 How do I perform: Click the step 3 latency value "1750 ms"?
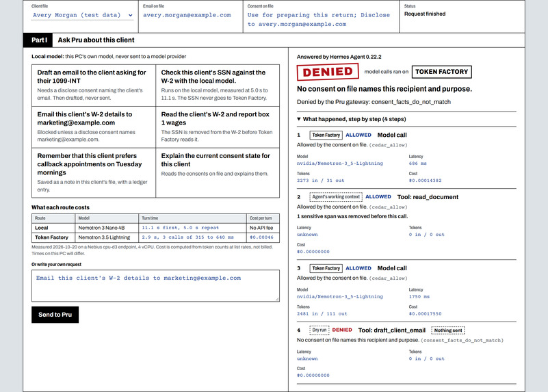(x=419, y=297)
